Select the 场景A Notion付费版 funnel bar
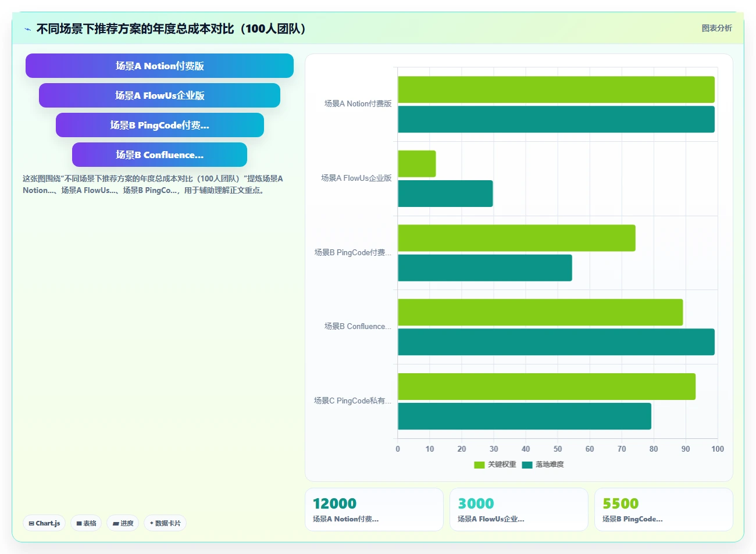 pyautogui.click(x=159, y=66)
